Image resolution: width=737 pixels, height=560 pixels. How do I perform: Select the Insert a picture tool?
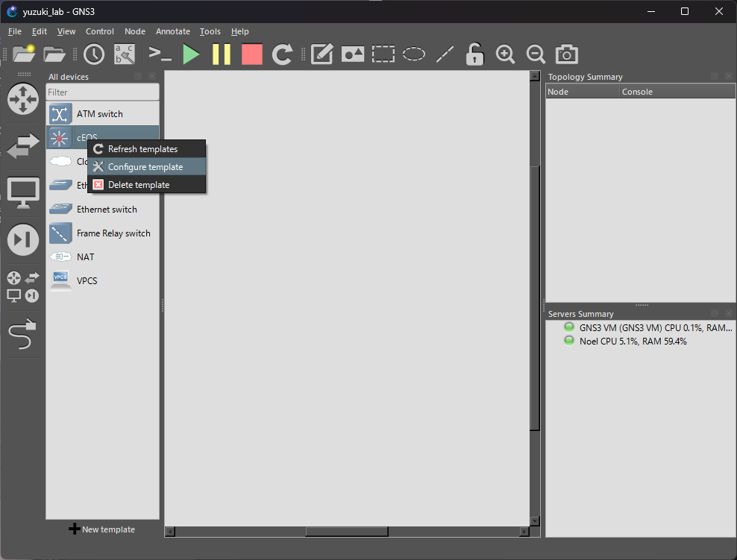353,54
